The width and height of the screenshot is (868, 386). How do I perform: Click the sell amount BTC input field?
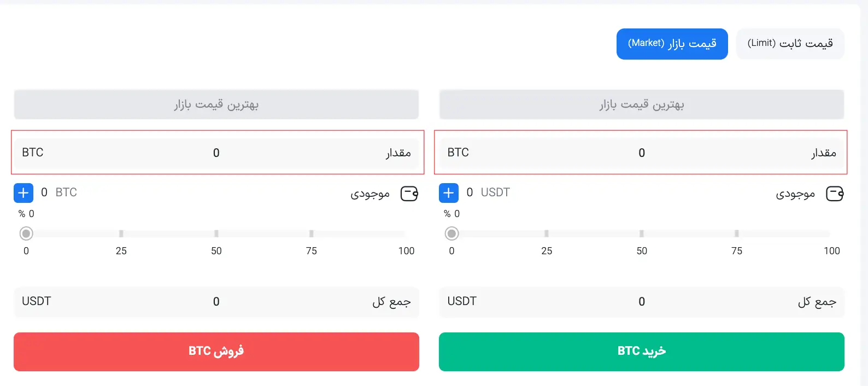(x=216, y=153)
